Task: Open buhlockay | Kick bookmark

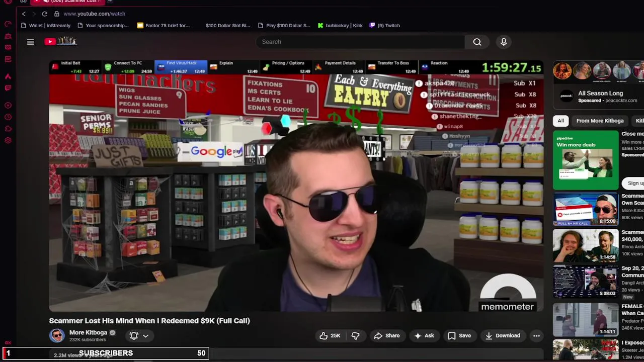Action: click(x=340, y=25)
